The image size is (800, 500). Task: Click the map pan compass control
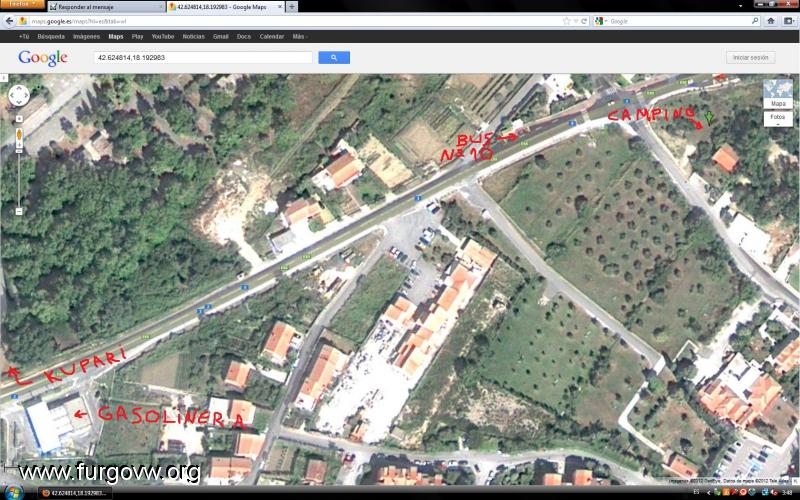click(19, 95)
